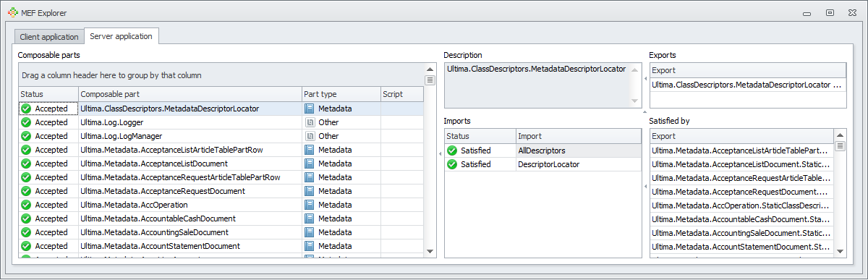The image size is (868, 280).
Task: Click Accepted icon for AccountingSaleDocument row
Action: (x=27, y=232)
